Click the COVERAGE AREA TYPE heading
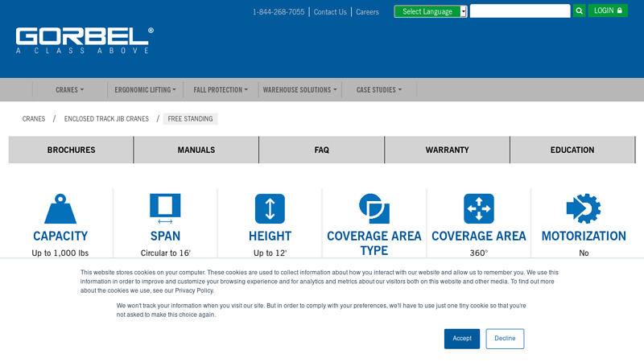Viewport: 644px width, 362px height. pyautogui.click(x=374, y=243)
